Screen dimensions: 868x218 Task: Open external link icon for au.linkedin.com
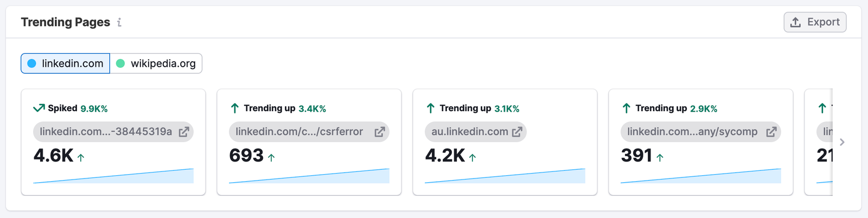click(x=517, y=132)
